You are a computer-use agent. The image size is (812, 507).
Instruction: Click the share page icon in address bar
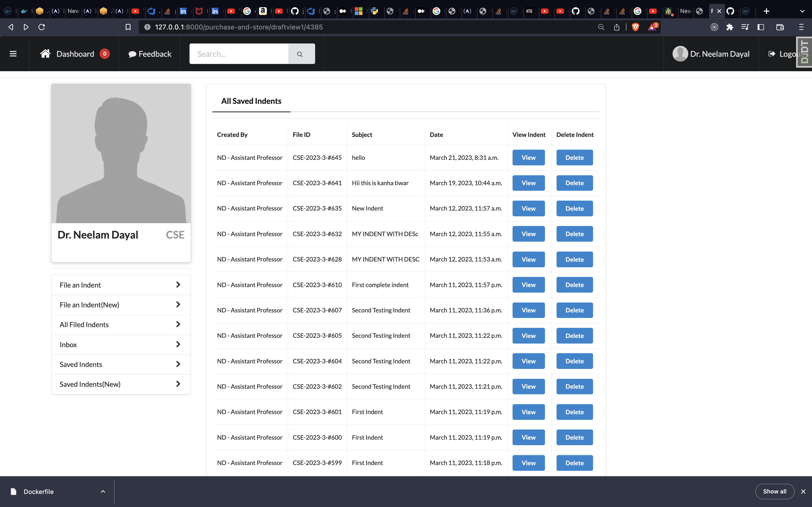[x=617, y=27]
